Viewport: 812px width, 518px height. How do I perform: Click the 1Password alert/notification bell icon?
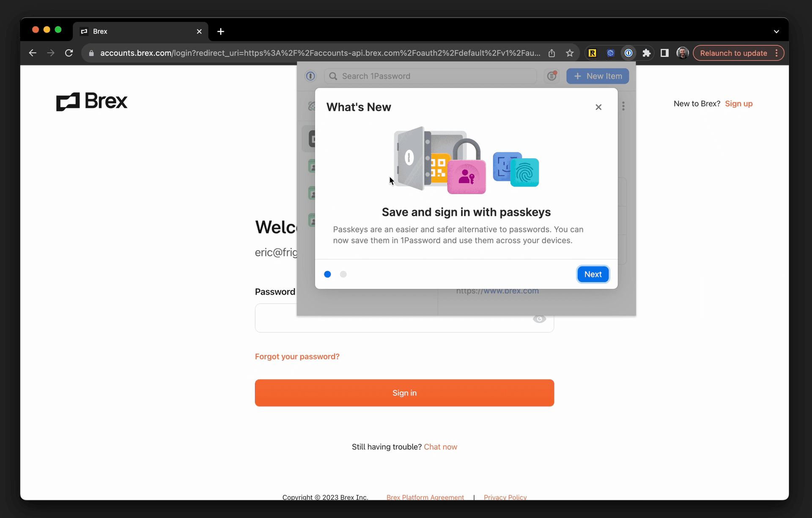point(552,76)
